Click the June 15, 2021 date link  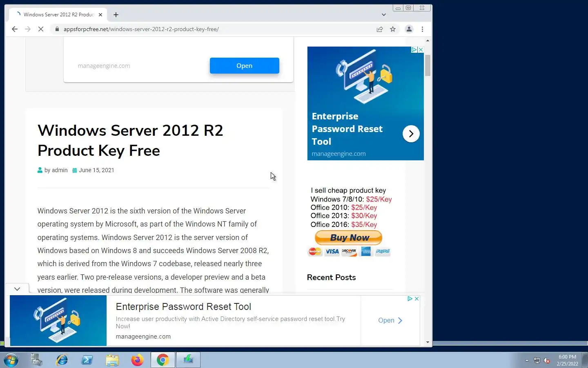(x=96, y=170)
